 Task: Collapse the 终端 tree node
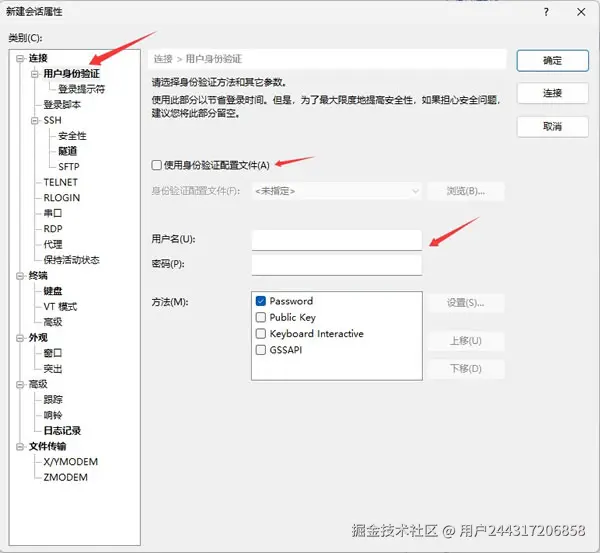(x=20, y=276)
